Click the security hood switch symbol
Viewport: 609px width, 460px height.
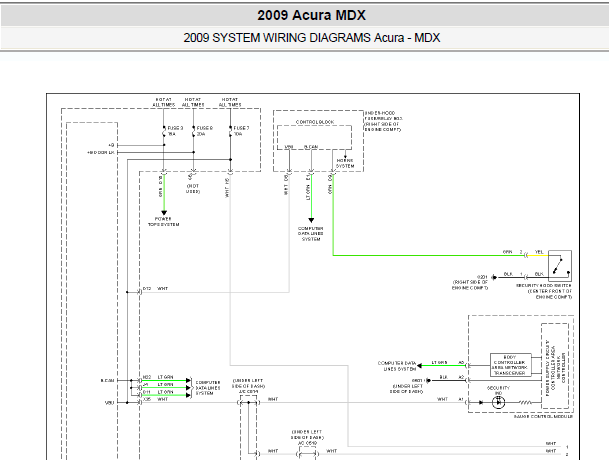560,266
